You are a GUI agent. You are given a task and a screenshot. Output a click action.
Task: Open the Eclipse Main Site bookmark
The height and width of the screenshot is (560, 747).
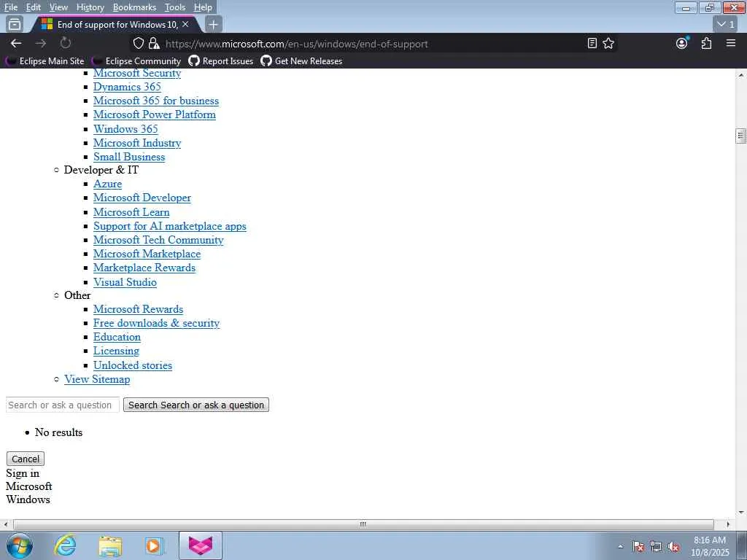click(44, 61)
